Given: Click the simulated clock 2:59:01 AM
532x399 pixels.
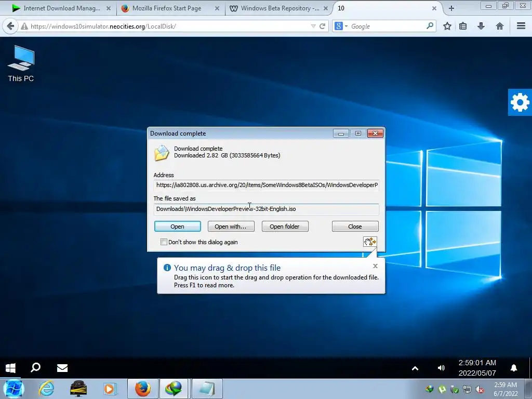Looking at the screenshot, I should (x=477, y=363).
